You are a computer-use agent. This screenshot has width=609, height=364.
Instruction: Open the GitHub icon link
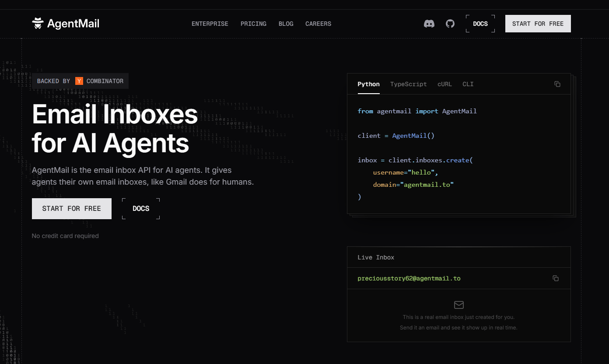point(450,24)
